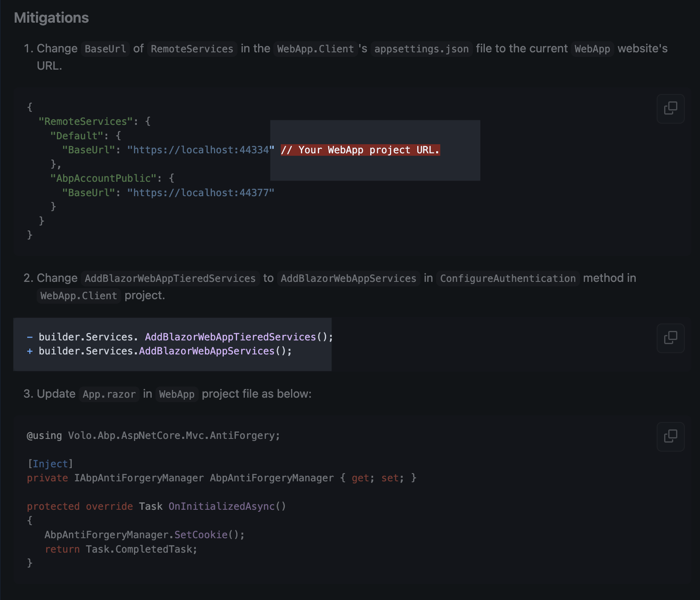Copy the appsettings.json RemoteServices code block
This screenshot has height=600, width=700.
670,109
